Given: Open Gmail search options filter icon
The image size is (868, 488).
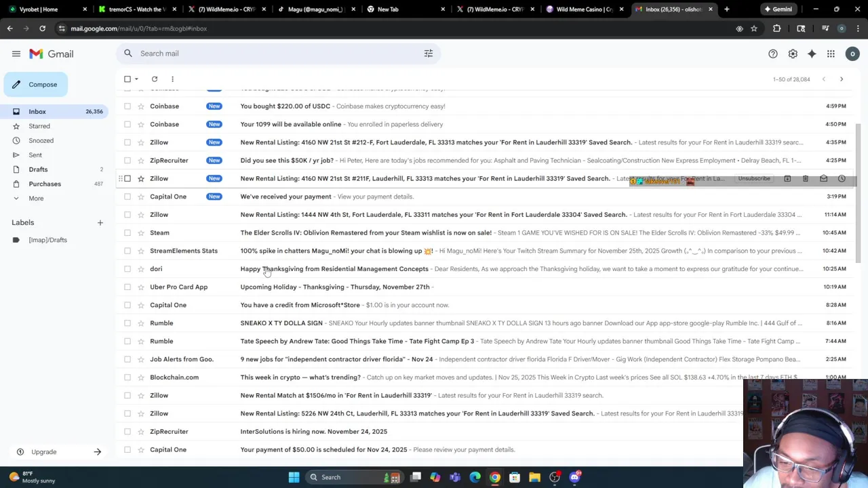Looking at the screenshot, I should pyautogui.click(x=429, y=54).
